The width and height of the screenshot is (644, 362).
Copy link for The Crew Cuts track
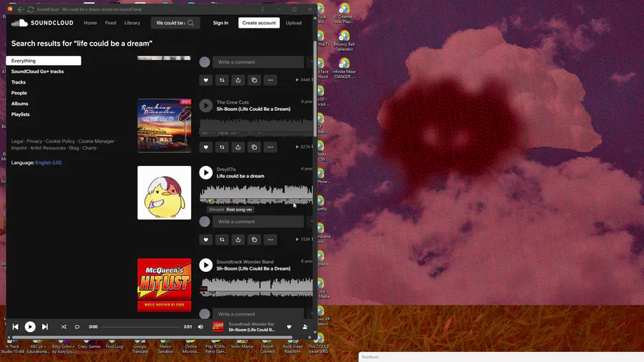coord(254,147)
